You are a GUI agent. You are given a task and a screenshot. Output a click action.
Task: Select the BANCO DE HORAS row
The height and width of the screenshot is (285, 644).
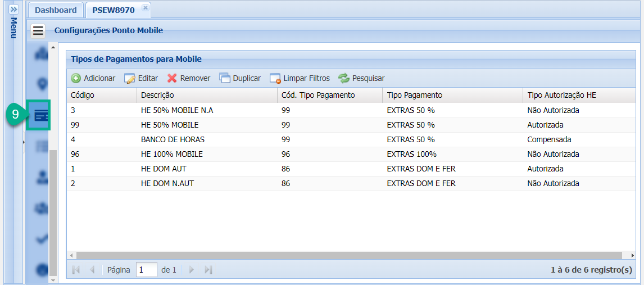pyautogui.click(x=351, y=139)
